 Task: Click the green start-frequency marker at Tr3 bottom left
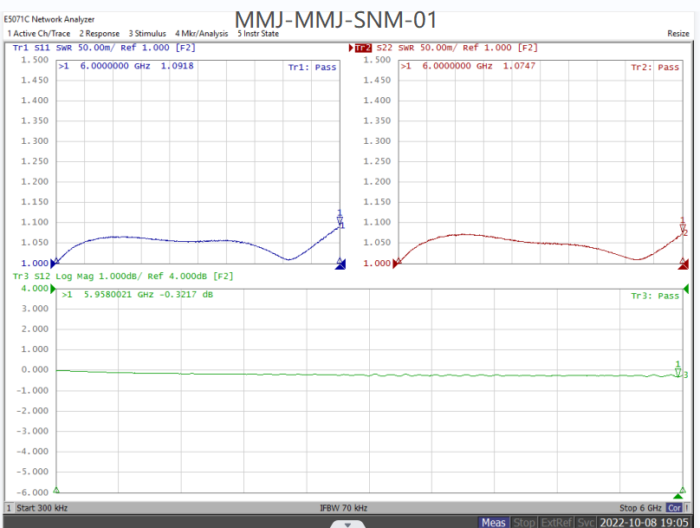click(56, 490)
